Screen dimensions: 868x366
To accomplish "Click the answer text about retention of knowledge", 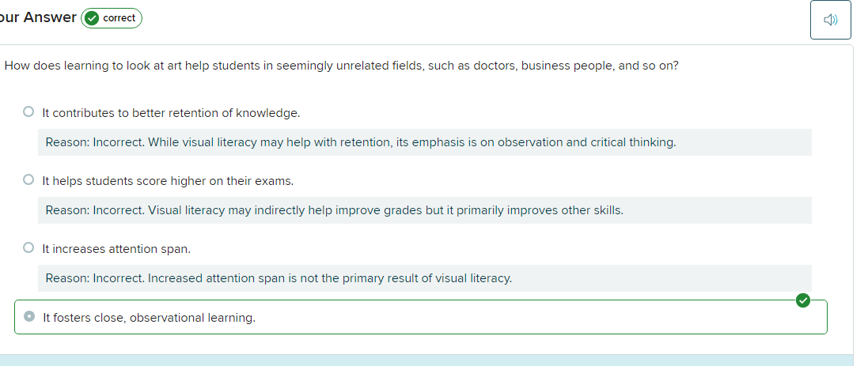I will [x=171, y=113].
